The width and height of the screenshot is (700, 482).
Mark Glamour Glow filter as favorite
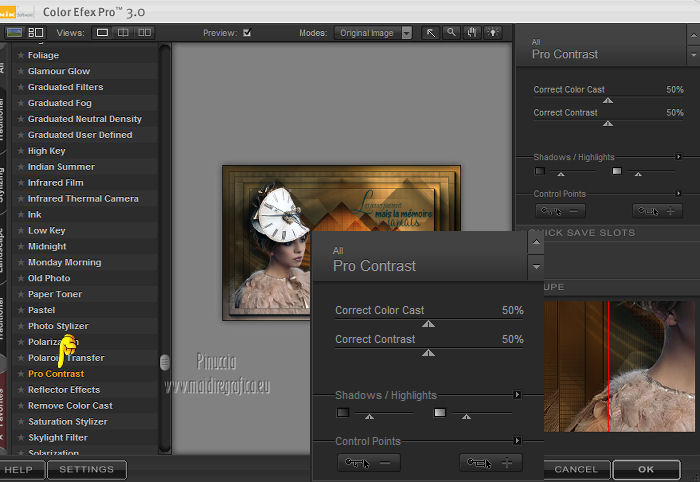tap(21, 72)
